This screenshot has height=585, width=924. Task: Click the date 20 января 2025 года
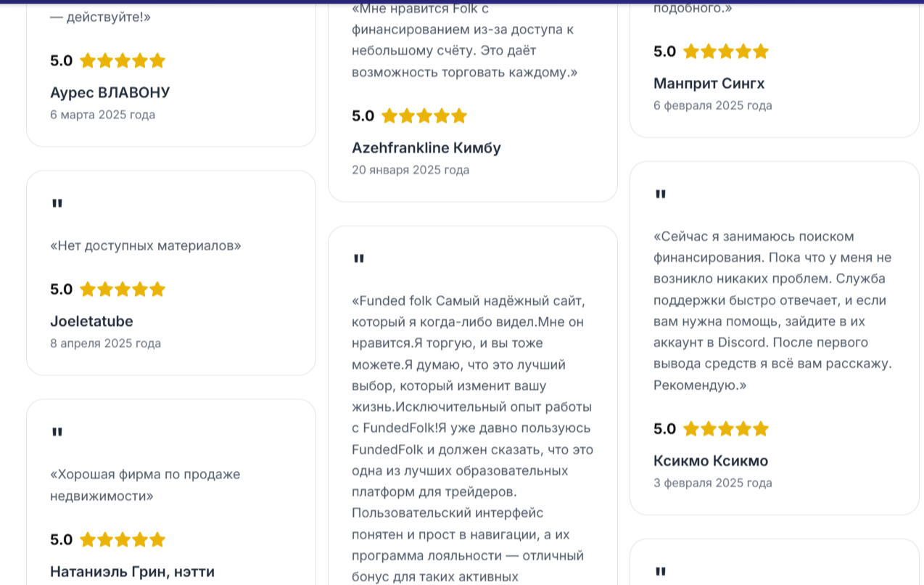pyautogui.click(x=411, y=170)
